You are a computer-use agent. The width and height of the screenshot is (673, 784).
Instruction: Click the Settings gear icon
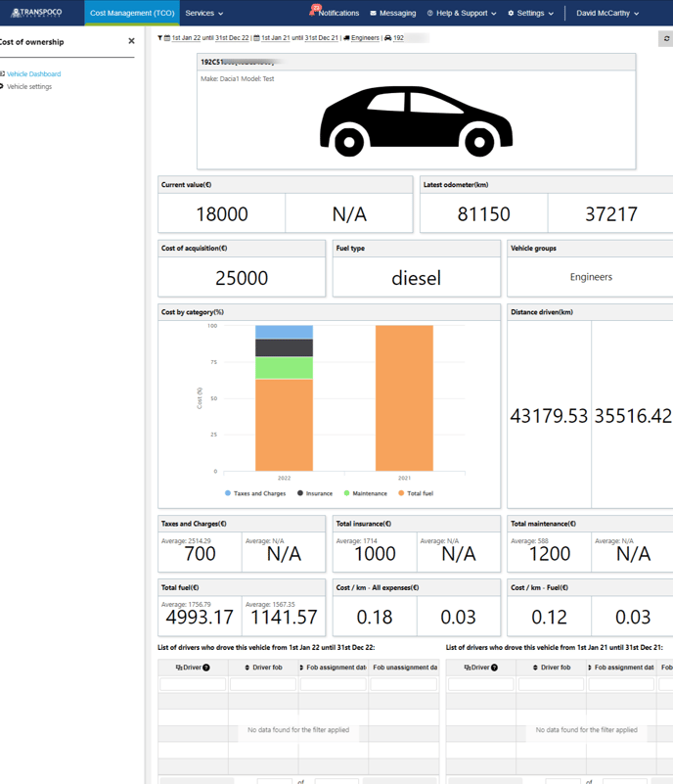click(x=511, y=13)
